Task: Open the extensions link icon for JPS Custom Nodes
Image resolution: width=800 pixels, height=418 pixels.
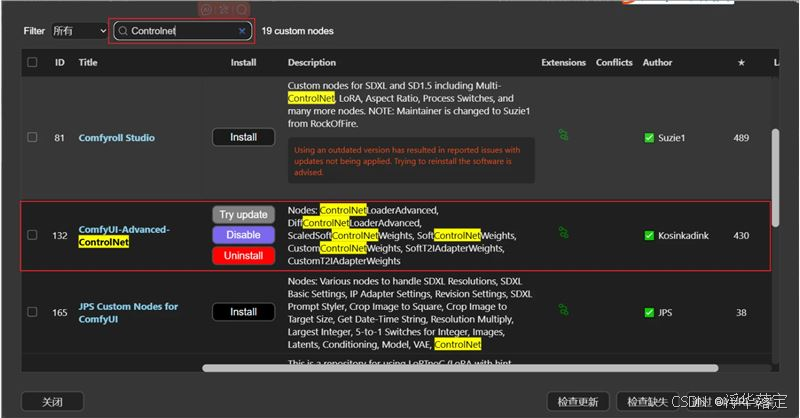Action: point(563,310)
